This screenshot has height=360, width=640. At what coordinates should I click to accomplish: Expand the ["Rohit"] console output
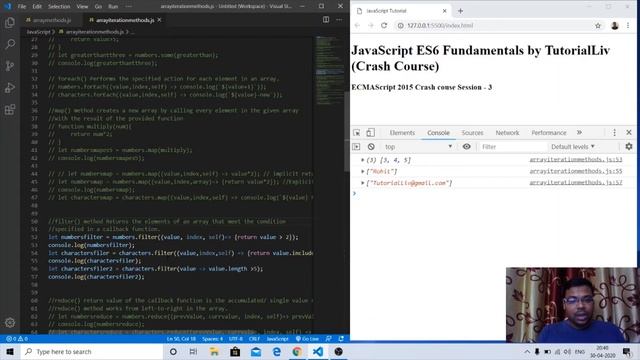362,171
